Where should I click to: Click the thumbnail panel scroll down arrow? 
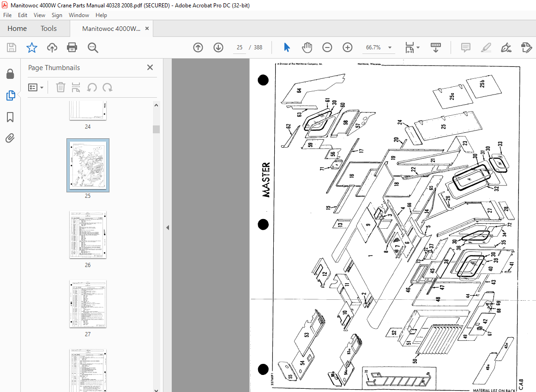click(156, 390)
